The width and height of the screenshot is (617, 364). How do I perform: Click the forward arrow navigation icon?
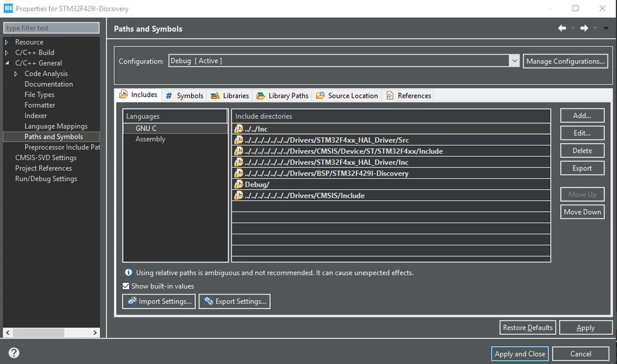tap(584, 28)
